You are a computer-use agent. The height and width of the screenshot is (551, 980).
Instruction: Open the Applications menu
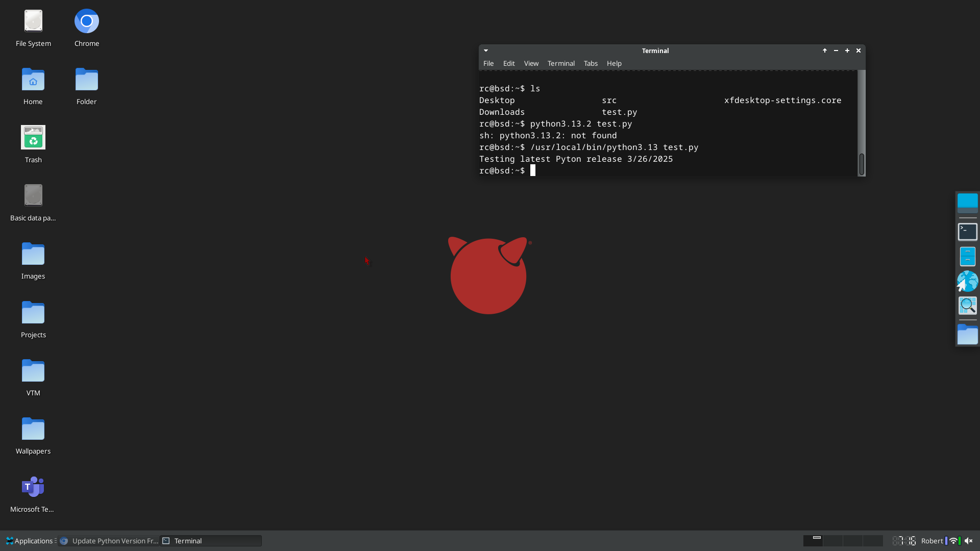(x=30, y=541)
